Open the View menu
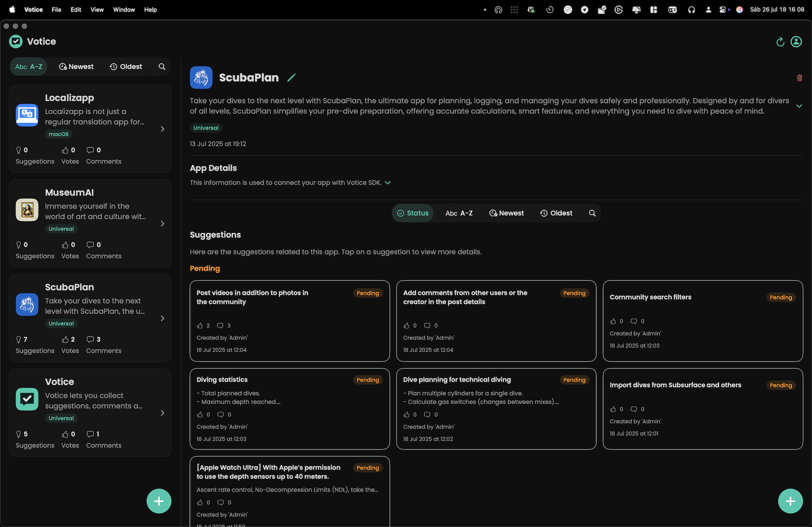The width and height of the screenshot is (812, 527). click(97, 10)
